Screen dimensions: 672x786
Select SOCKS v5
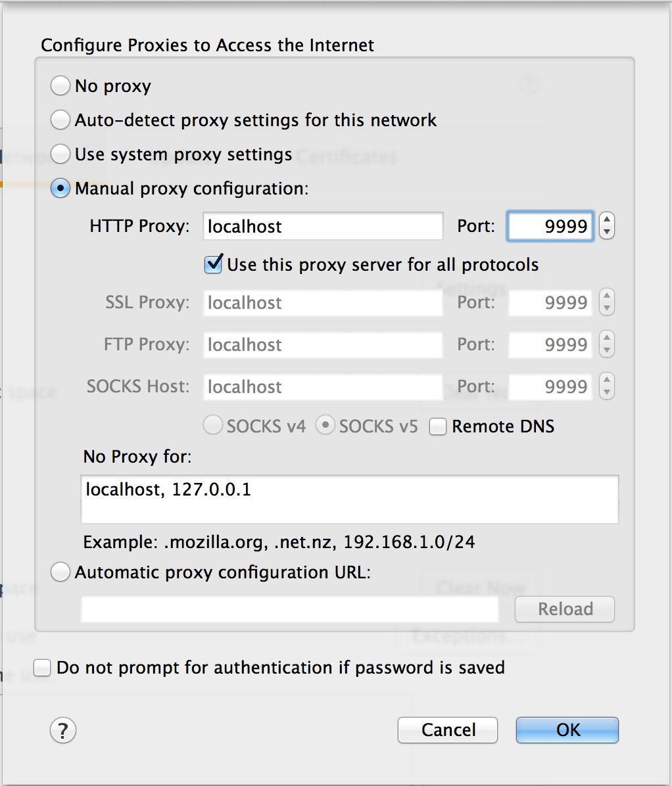(x=325, y=426)
